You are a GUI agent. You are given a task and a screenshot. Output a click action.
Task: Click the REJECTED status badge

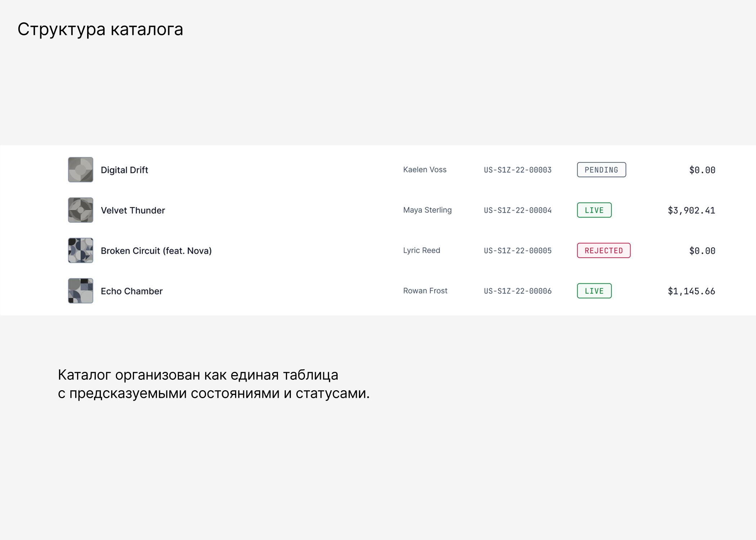click(603, 250)
